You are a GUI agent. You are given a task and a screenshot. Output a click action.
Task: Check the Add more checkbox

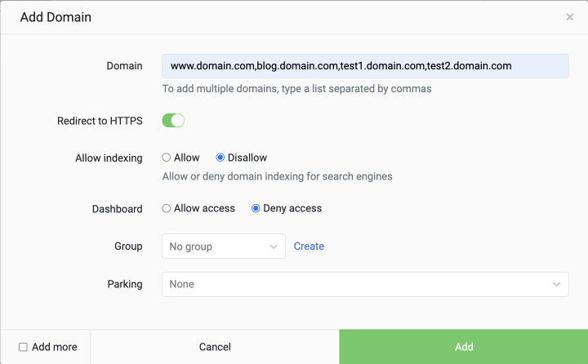pyautogui.click(x=23, y=347)
